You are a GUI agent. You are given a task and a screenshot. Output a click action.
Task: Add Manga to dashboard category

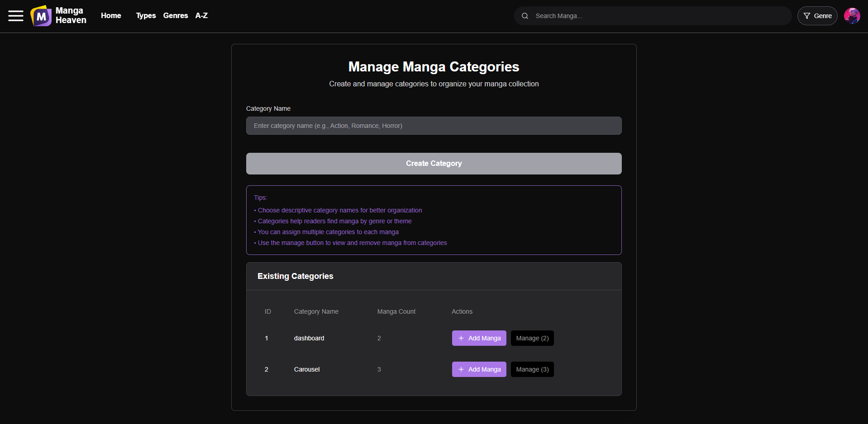tap(479, 338)
